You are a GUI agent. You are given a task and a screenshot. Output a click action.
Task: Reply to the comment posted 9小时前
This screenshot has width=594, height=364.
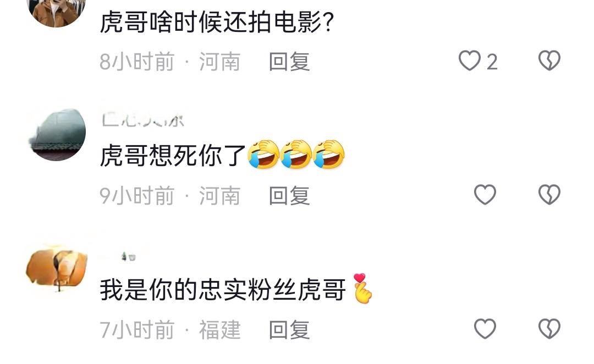click(289, 195)
